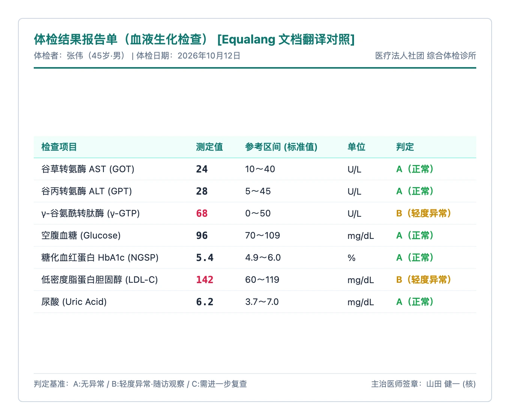Click the physician signature 山田 健一 (核)
The height and width of the screenshot is (420, 510).
coord(451,384)
